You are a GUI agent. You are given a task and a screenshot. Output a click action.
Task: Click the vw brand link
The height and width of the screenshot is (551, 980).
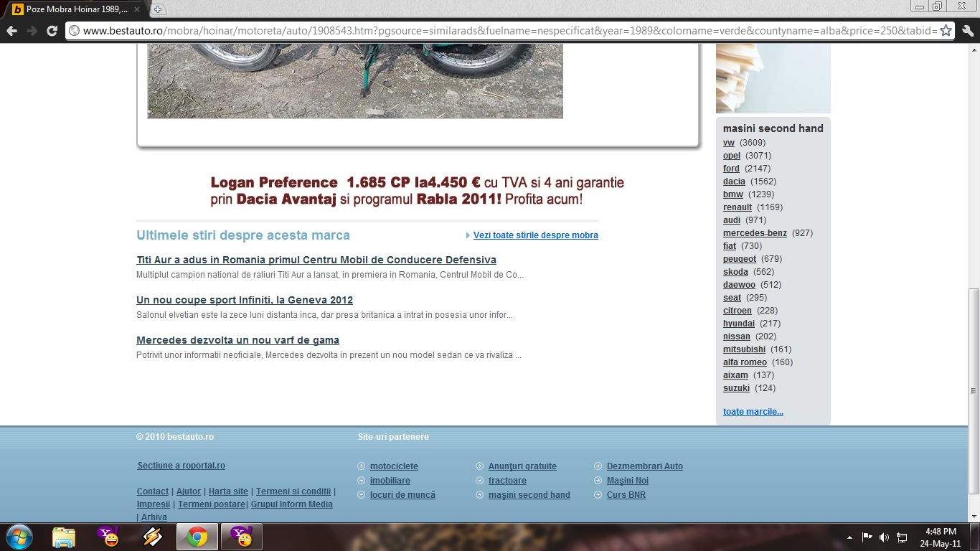729,143
